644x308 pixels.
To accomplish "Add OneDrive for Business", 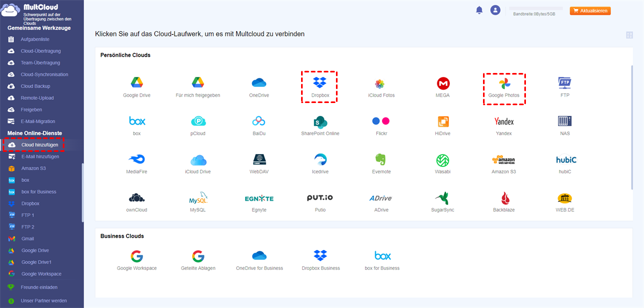I will [259, 255].
